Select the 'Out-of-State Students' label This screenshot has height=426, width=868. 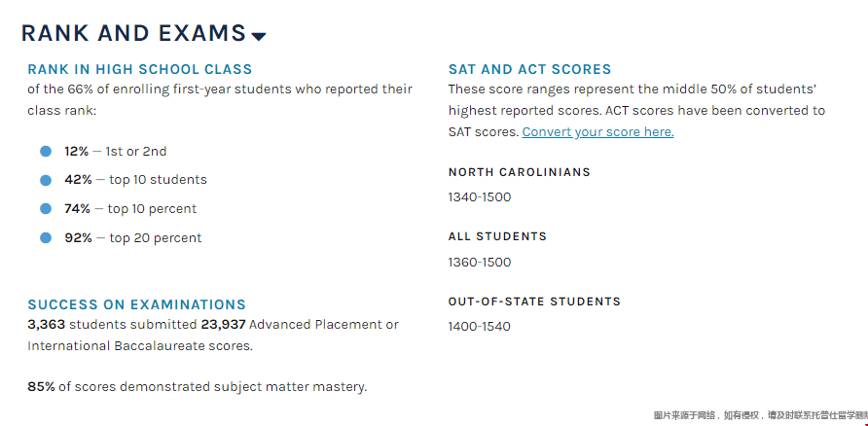pyautogui.click(x=534, y=302)
